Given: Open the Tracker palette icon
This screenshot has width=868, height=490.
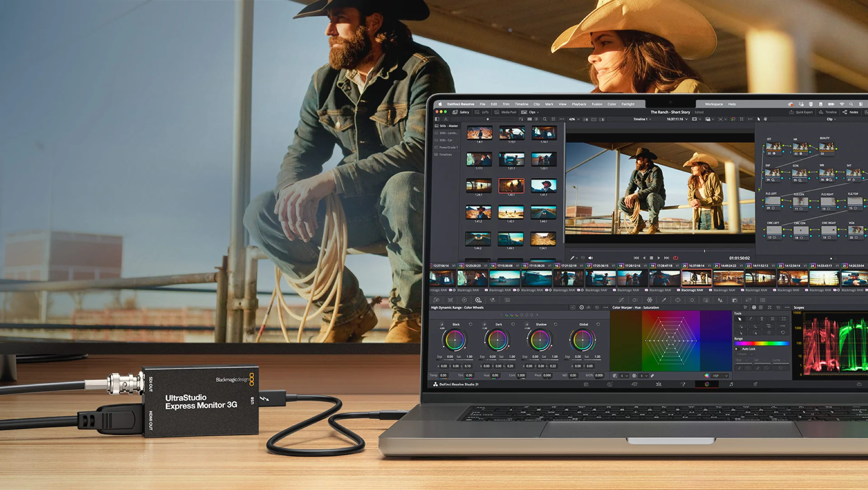Looking at the screenshot, I should (692, 300).
